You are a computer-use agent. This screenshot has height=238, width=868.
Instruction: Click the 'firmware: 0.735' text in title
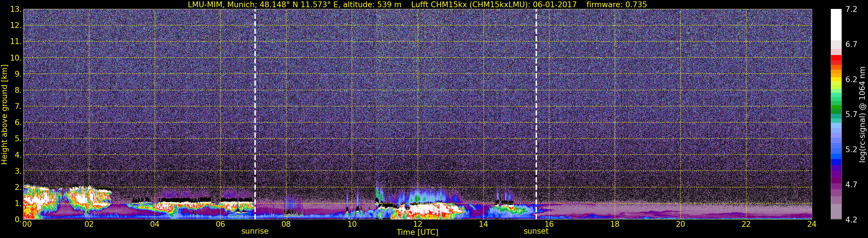click(x=617, y=4)
